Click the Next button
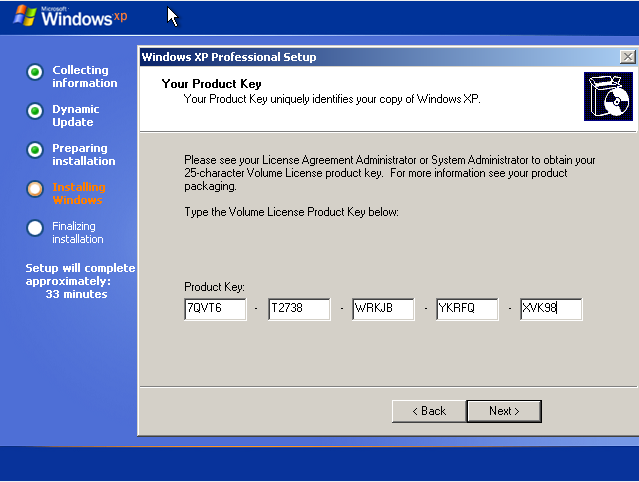The image size is (639, 482). (504, 411)
